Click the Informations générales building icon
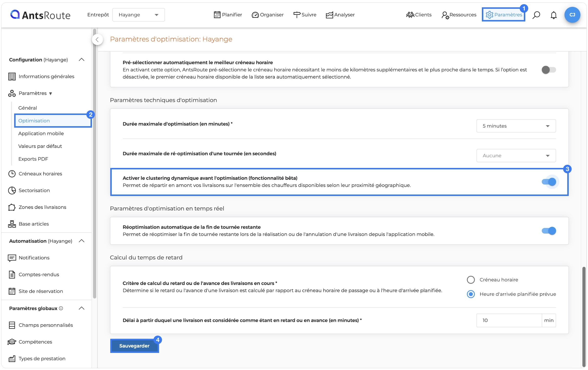 click(12, 76)
